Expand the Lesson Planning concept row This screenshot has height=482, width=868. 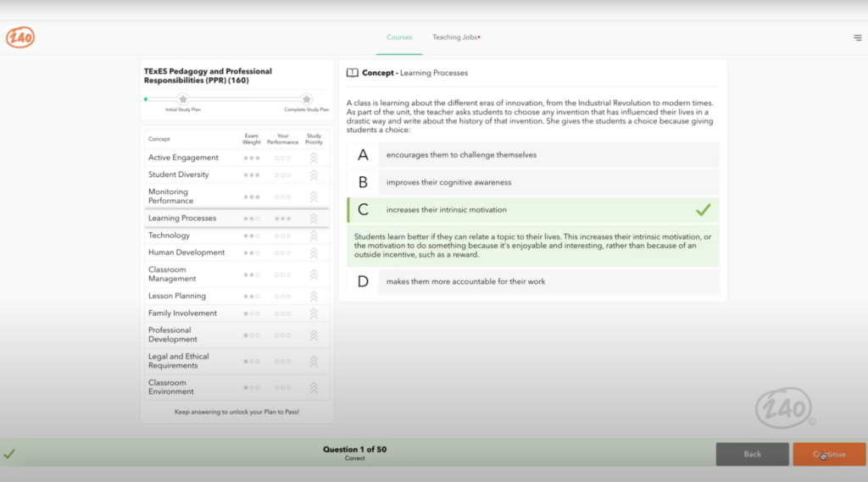coord(176,296)
